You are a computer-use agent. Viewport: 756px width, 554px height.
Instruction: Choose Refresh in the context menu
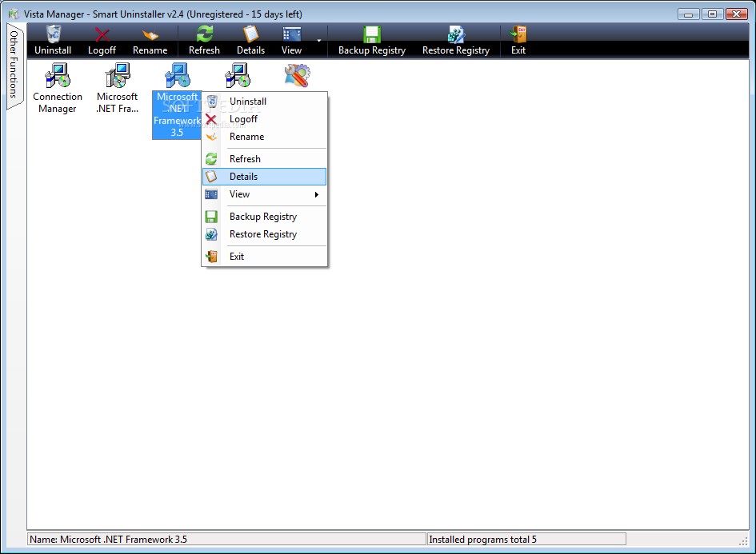(264, 159)
